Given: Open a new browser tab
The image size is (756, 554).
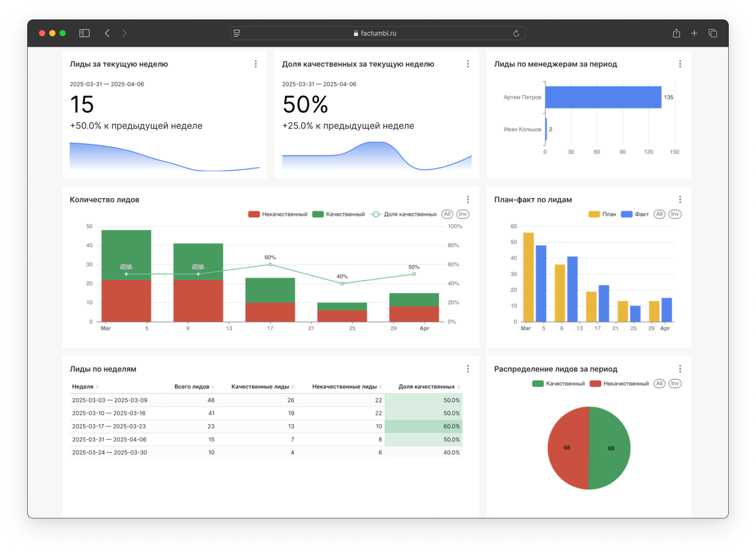Looking at the screenshot, I should click(x=694, y=33).
